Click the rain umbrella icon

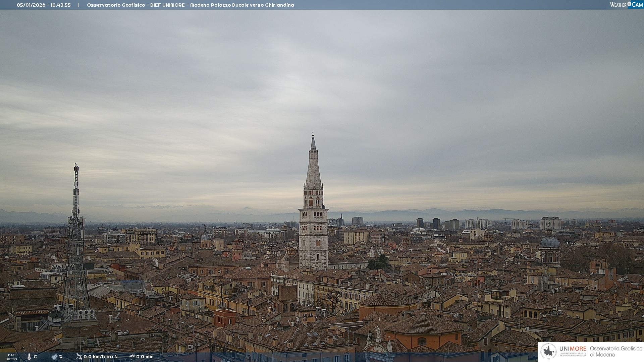[132, 357]
